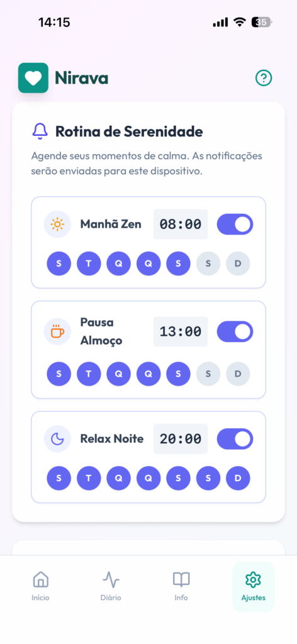Image resolution: width=297 pixels, height=644 pixels.
Task: Deselect Sunday (D) in Relax Noite
Action: 238,478
